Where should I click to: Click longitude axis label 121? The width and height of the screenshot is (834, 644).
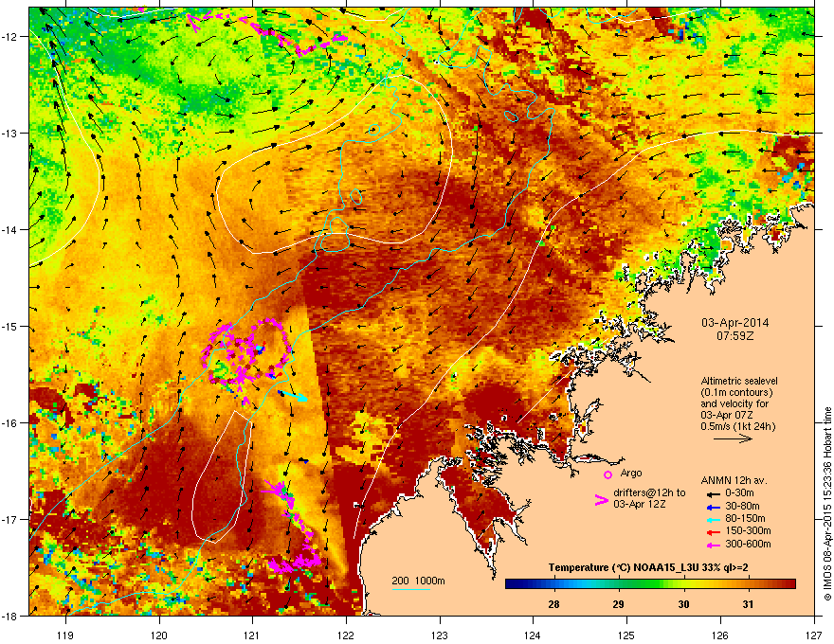coord(252,635)
